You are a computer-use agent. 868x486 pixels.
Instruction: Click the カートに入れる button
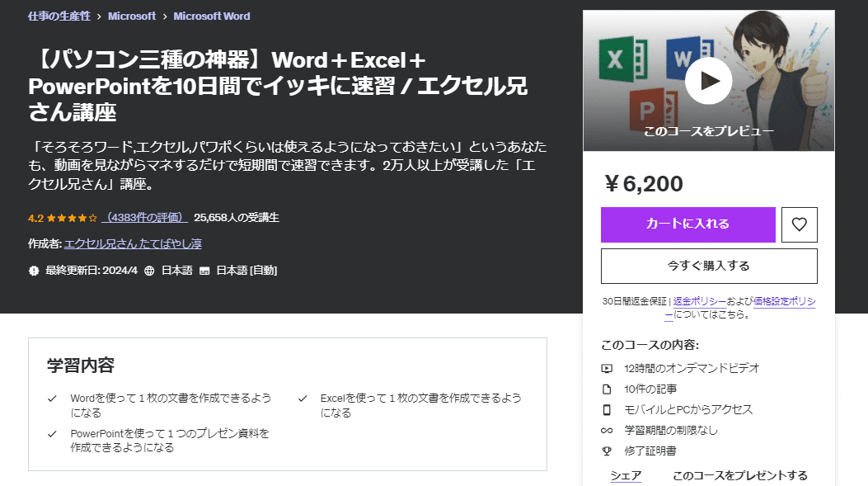click(x=689, y=224)
